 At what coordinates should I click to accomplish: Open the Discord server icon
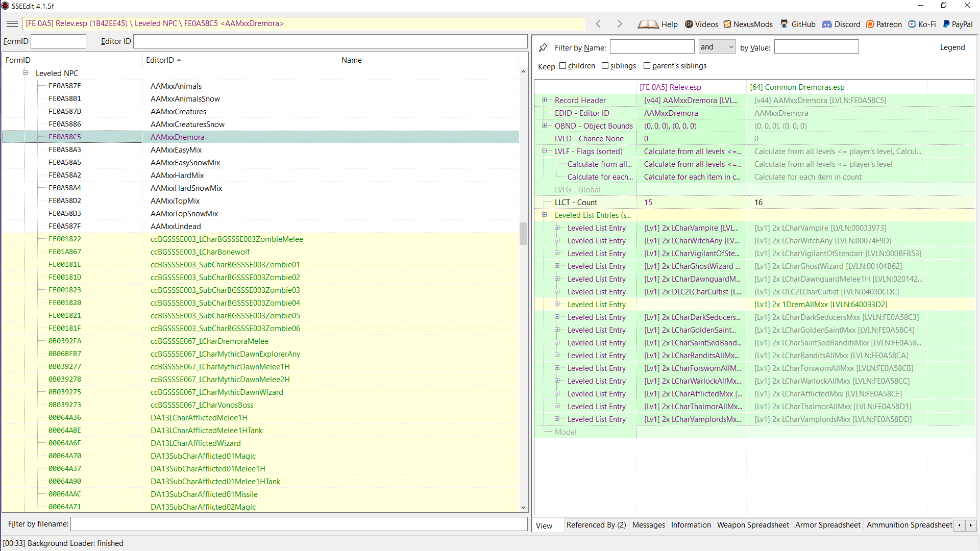[827, 24]
